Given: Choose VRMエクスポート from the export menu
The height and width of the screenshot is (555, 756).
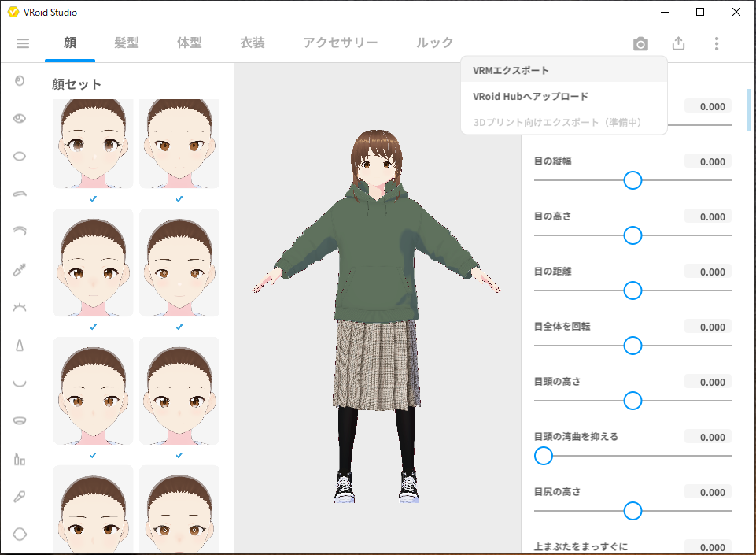Looking at the screenshot, I should [x=511, y=70].
